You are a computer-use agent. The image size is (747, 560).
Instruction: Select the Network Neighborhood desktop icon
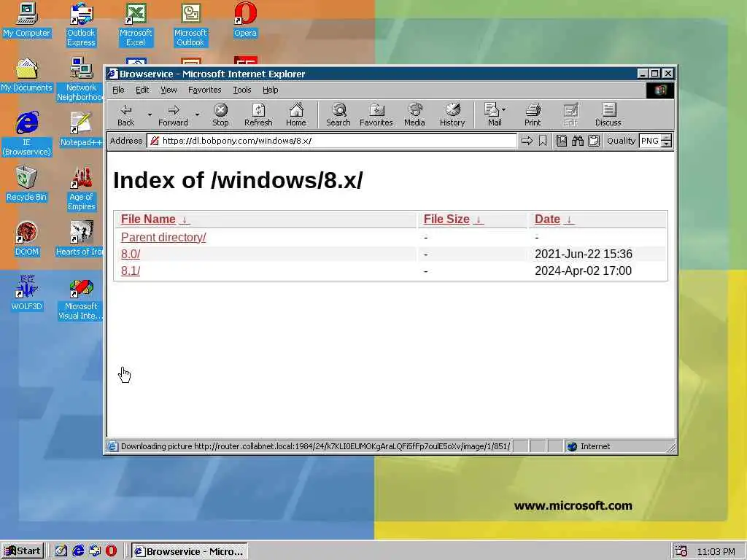coord(81,79)
